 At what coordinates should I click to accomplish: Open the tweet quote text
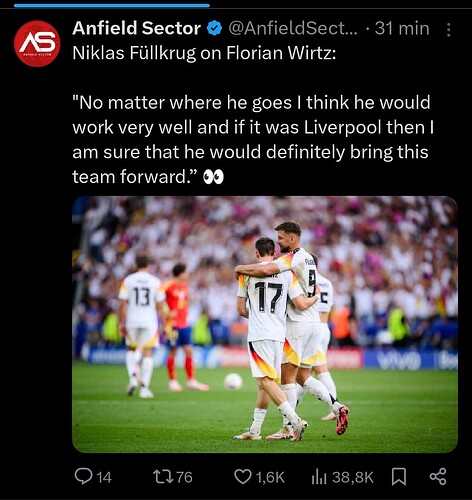pyautogui.click(x=253, y=140)
